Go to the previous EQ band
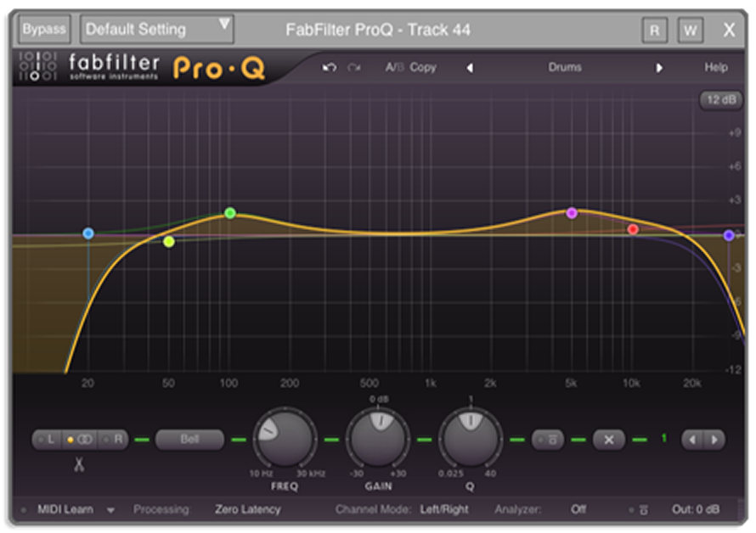Image resolution: width=756 pixels, height=533 pixels. click(x=692, y=440)
